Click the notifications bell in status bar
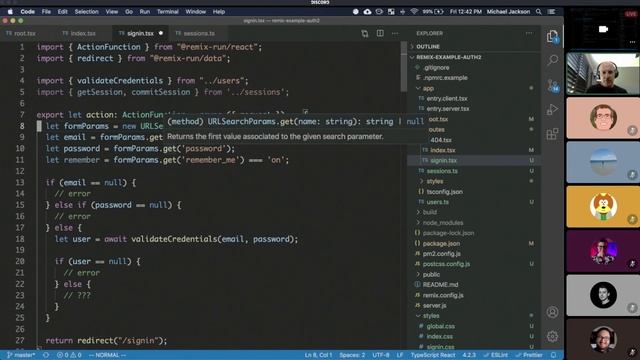 click(x=553, y=355)
